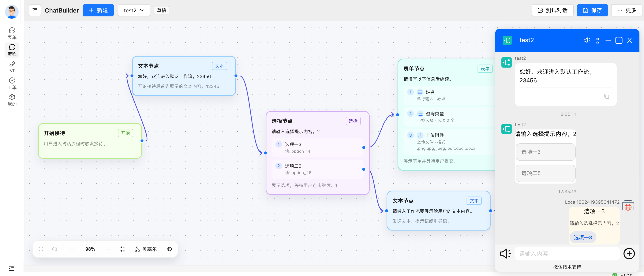This screenshot has height=276, width=644.
Task: Toggle the list panel icon beside ChatBuilder
Action: (x=35, y=10)
